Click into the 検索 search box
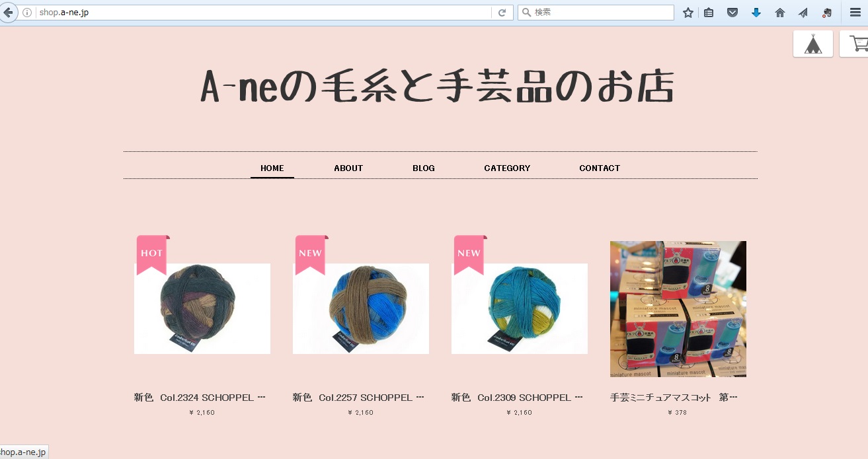The width and height of the screenshot is (868, 459). click(596, 13)
